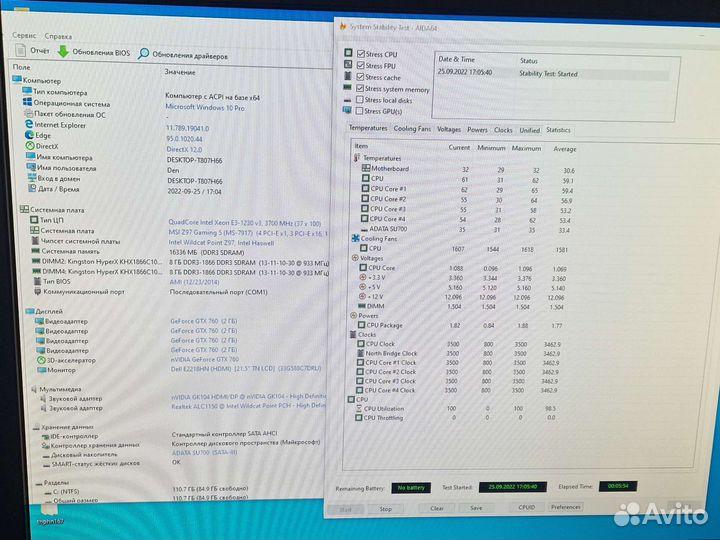Screen dimensions: 720x540
Task: Select the Хранение данных section icon
Action: coord(36,427)
